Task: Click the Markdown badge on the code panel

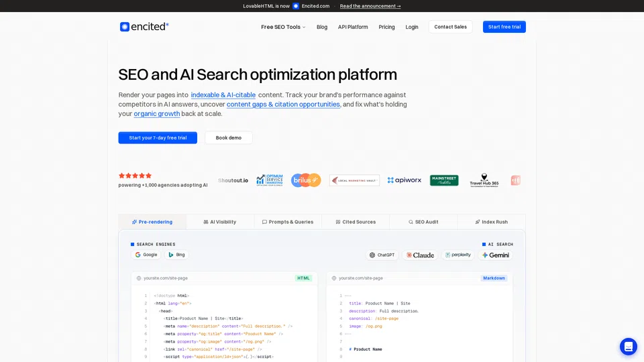Action: 494,278
